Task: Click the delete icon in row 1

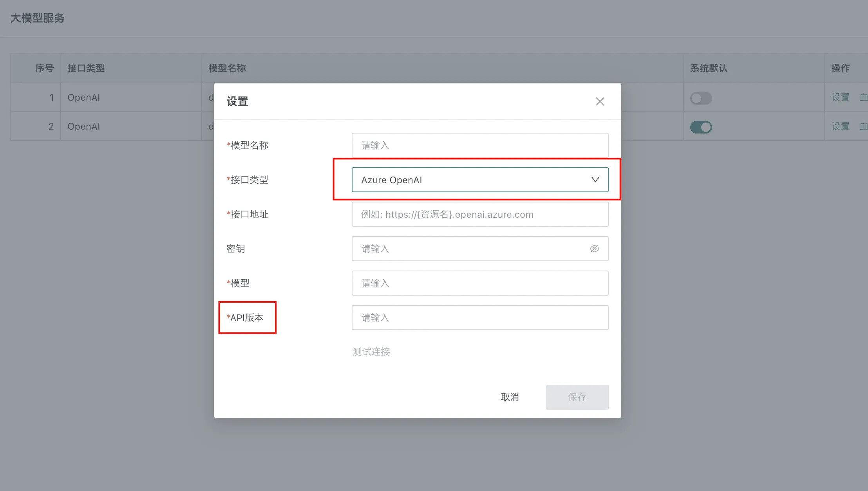Action: [x=863, y=97]
